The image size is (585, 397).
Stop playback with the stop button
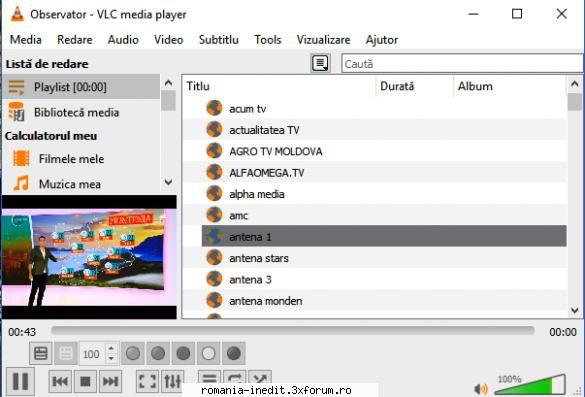pyautogui.click(x=85, y=381)
